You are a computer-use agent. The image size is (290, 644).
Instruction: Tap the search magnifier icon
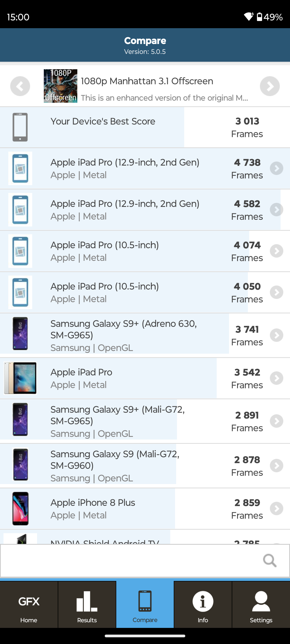[x=270, y=561]
